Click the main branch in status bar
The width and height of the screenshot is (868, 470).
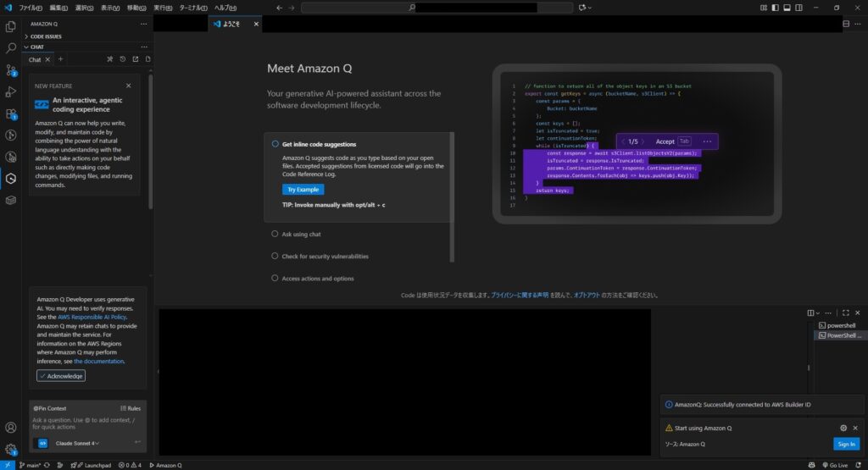click(x=30, y=465)
